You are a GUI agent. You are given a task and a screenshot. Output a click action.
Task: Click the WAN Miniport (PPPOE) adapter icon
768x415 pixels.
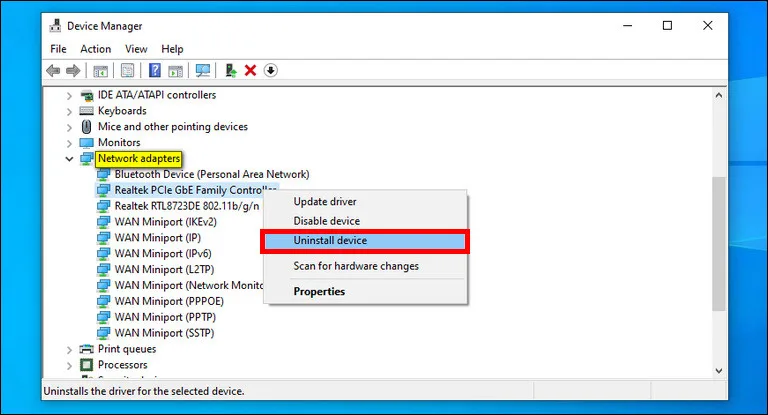pyautogui.click(x=103, y=301)
